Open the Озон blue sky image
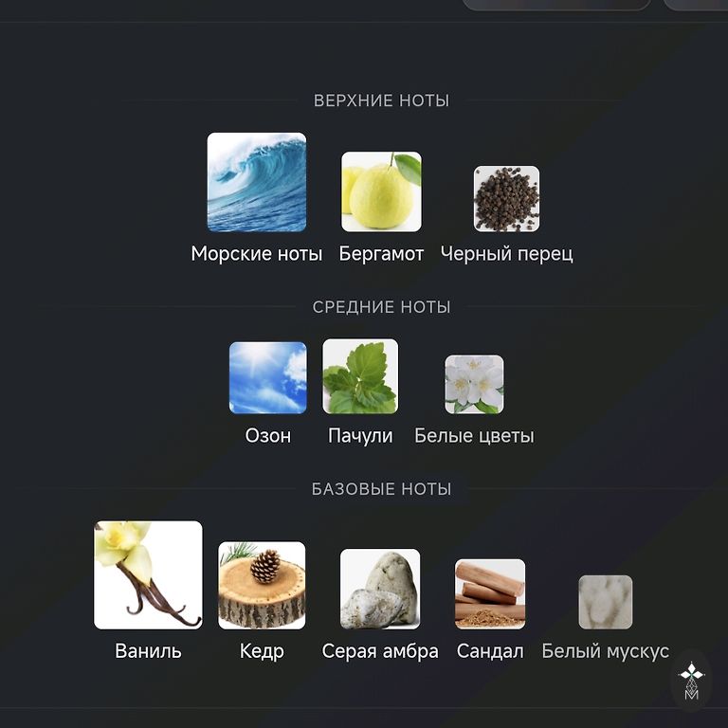This screenshot has height=728, width=728. pos(268,377)
